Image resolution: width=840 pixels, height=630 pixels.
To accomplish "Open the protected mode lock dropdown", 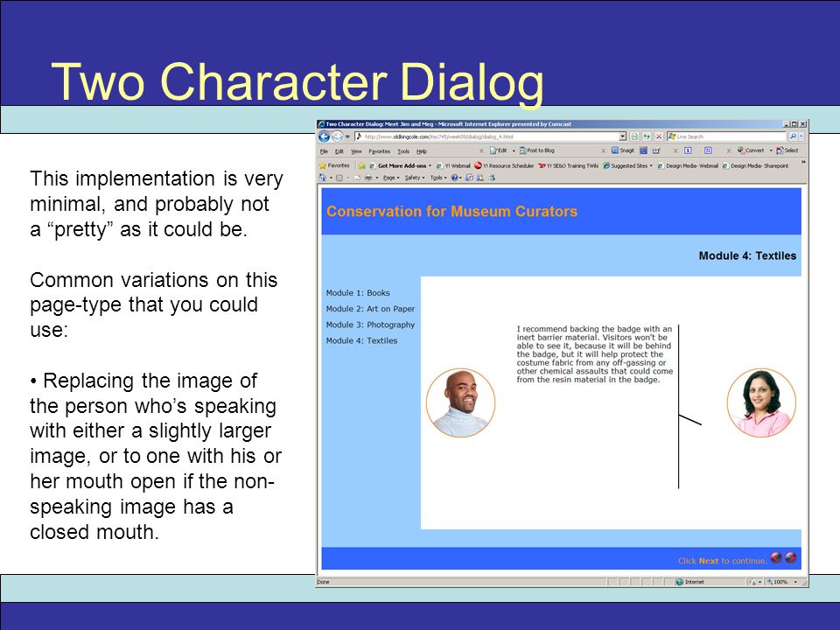I will tap(755, 582).
